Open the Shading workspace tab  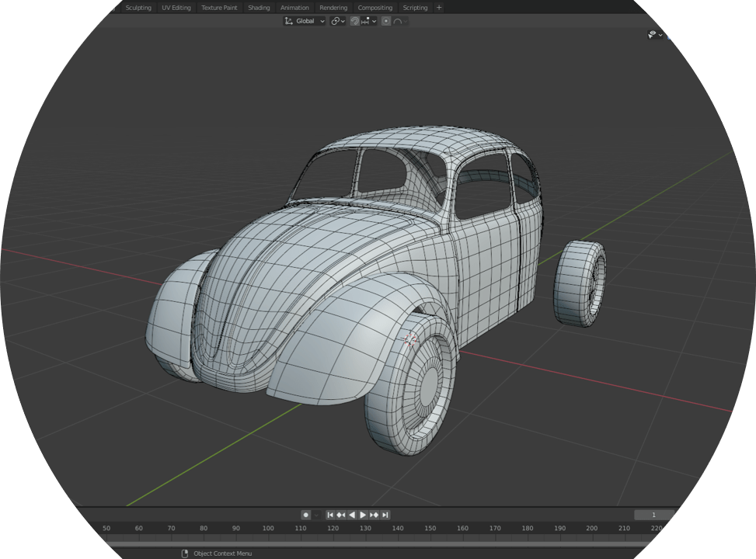tap(259, 8)
